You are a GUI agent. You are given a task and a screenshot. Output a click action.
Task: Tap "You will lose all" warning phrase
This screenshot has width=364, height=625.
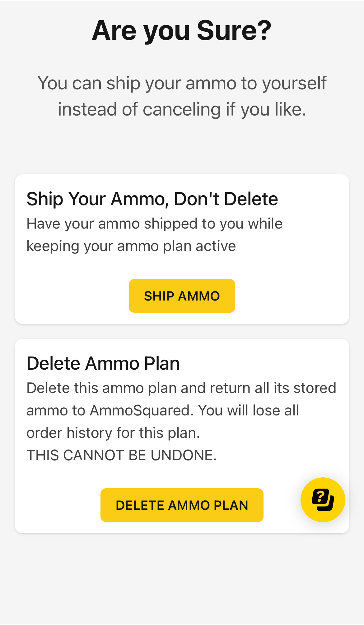(249, 410)
